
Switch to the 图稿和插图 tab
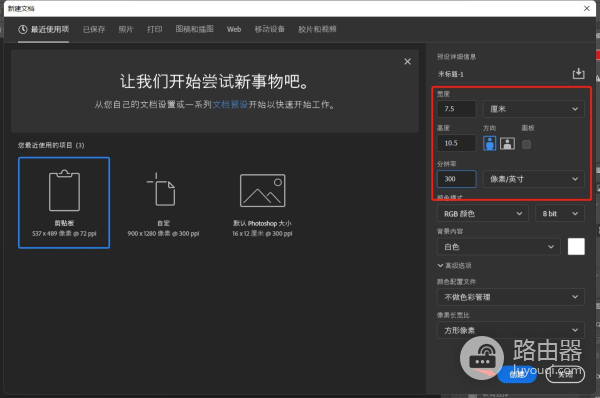194,29
